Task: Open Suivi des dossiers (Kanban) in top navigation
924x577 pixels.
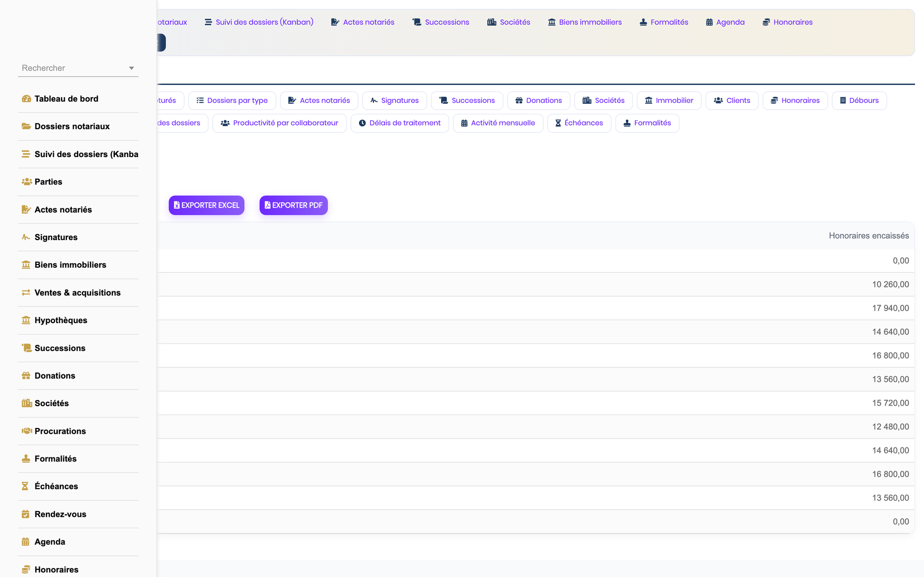Action: (x=259, y=22)
